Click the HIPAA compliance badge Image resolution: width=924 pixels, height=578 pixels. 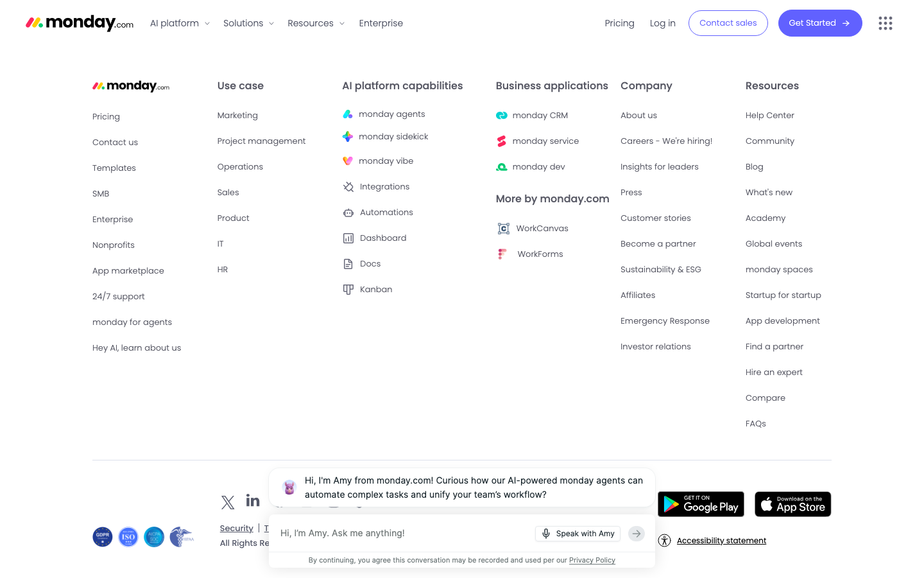(x=182, y=537)
